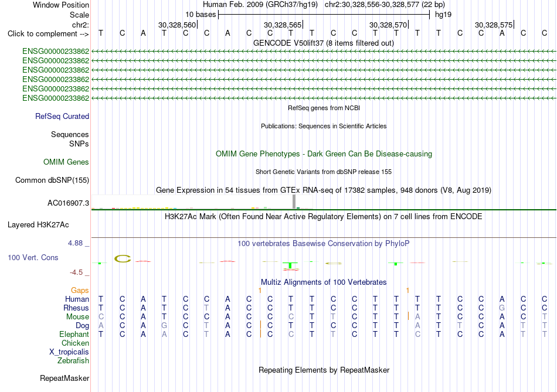The width and height of the screenshot is (557, 392).
Task: Select the Elephant alignment row label
Action: pos(74,334)
